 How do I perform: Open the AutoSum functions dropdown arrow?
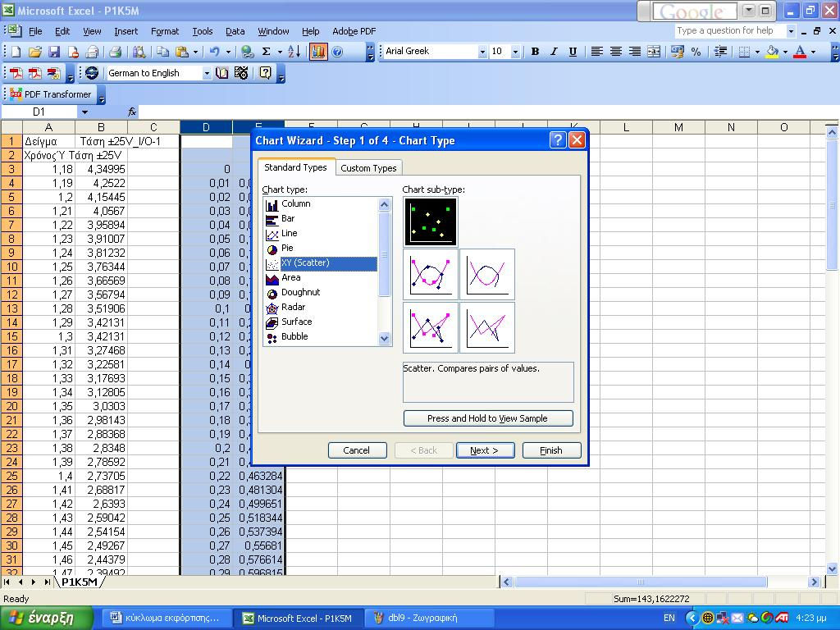coord(280,52)
